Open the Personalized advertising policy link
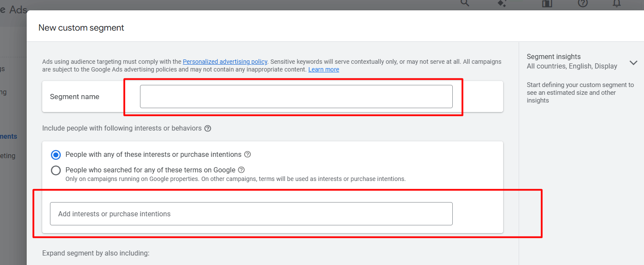This screenshot has height=265, width=644. pos(225,62)
